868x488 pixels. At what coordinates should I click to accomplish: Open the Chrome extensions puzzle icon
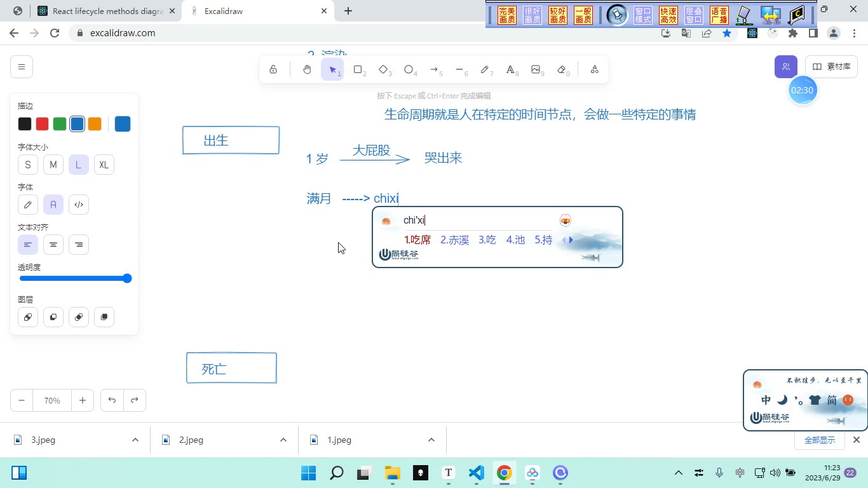[x=793, y=33]
